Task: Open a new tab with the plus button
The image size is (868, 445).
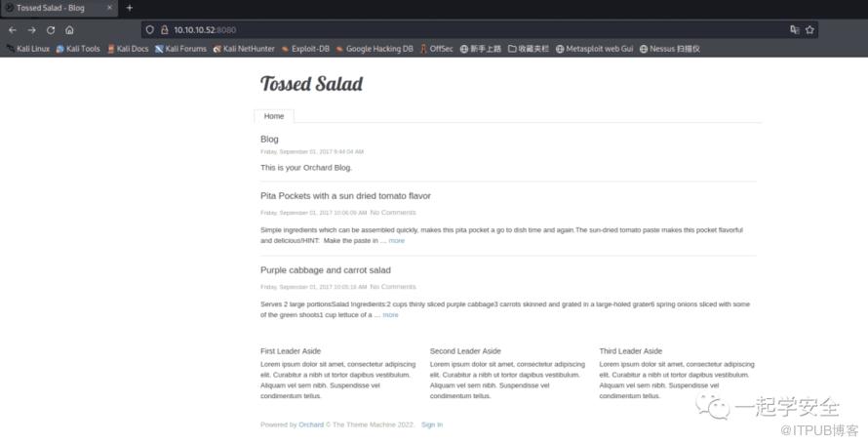Action: pos(129,8)
